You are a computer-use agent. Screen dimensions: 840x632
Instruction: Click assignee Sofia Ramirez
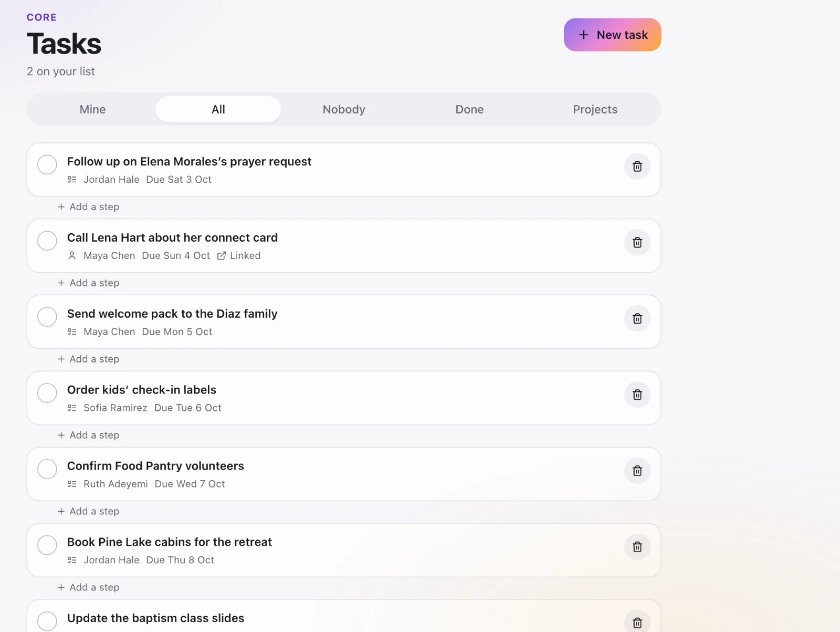click(115, 408)
